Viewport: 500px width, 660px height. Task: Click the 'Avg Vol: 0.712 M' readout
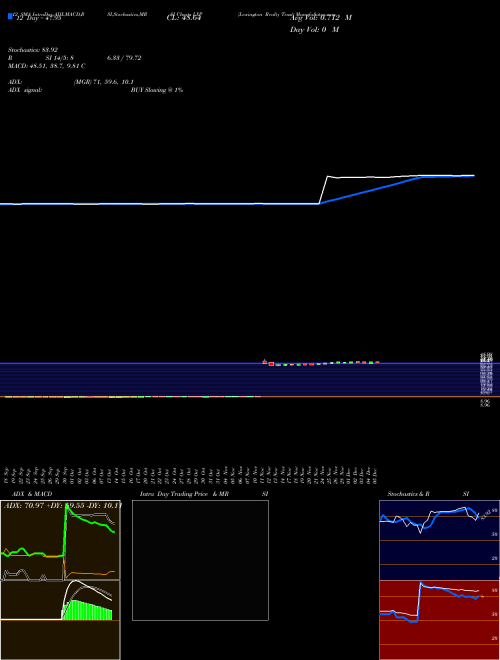pos(321,18)
